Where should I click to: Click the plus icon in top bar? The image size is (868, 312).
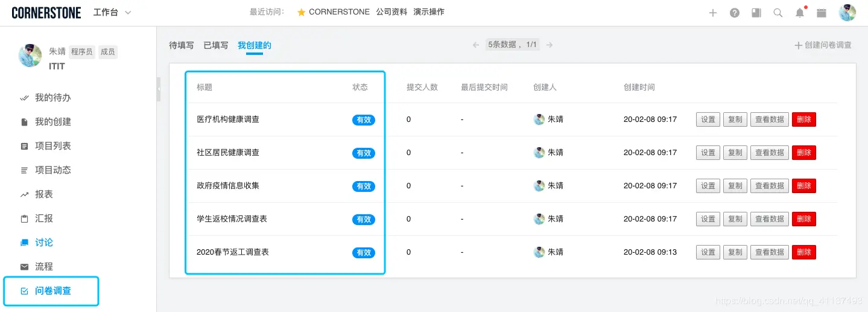tap(713, 13)
